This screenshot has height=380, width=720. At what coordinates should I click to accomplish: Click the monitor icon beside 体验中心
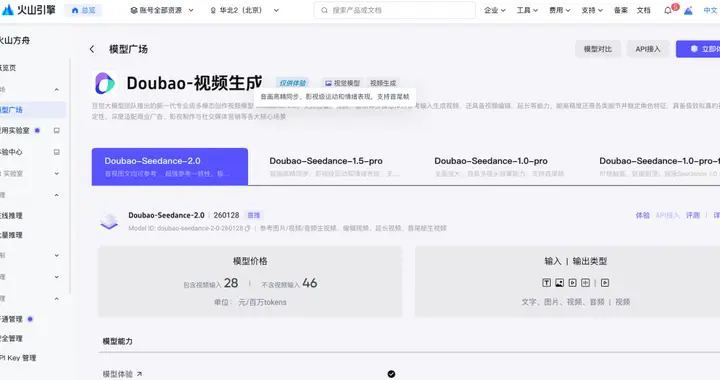(57, 152)
